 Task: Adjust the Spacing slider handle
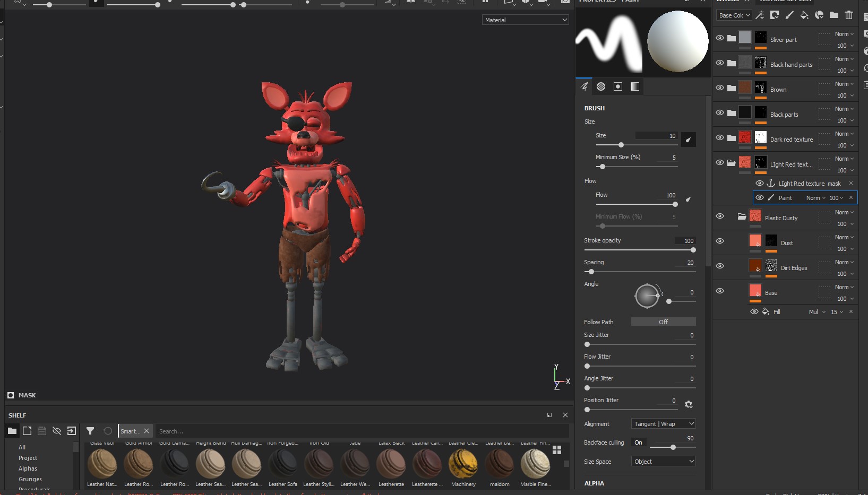[591, 272]
